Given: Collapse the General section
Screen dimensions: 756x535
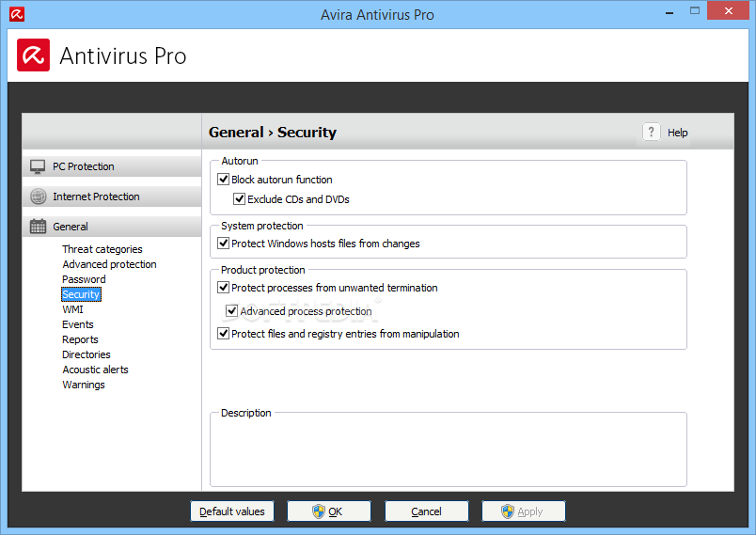Looking at the screenshot, I should point(112,227).
